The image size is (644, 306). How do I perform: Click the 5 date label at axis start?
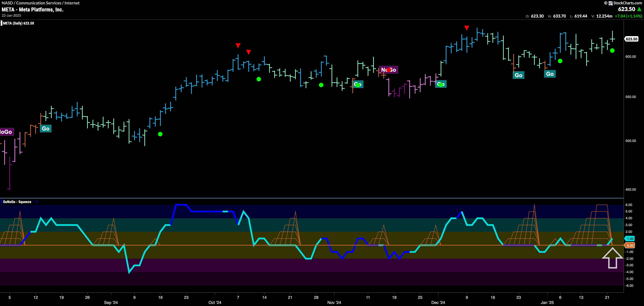[x=10, y=297]
